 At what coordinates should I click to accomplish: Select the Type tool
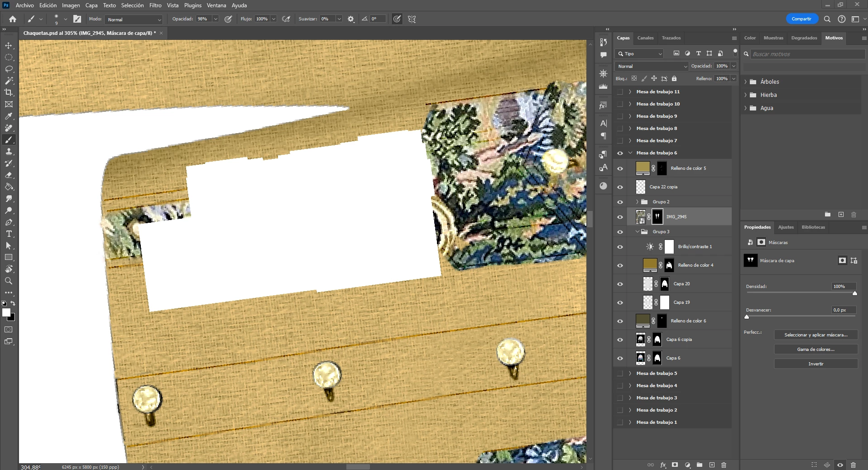(9, 234)
